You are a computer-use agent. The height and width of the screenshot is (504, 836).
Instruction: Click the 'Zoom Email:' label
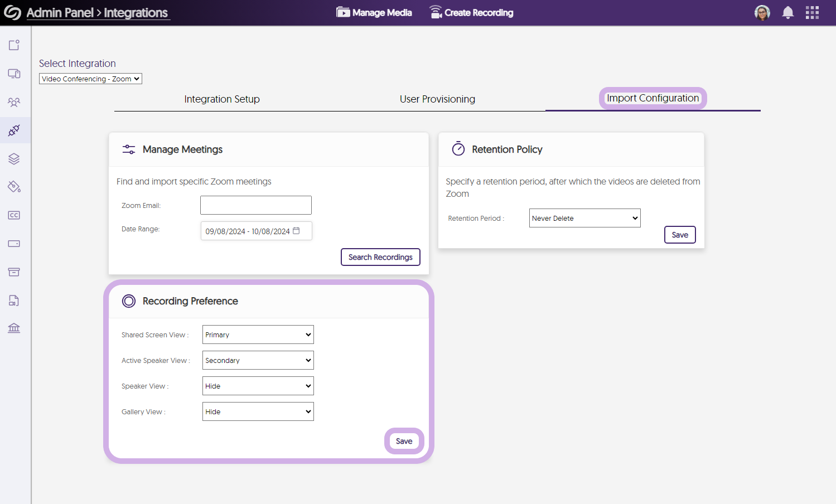coord(141,206)
